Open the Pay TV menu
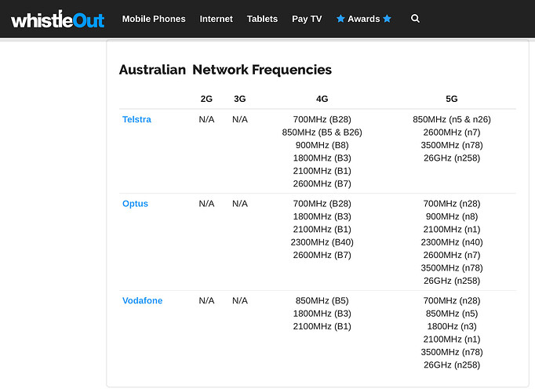This screenshot has height=392, width=535. click(307, 19)
